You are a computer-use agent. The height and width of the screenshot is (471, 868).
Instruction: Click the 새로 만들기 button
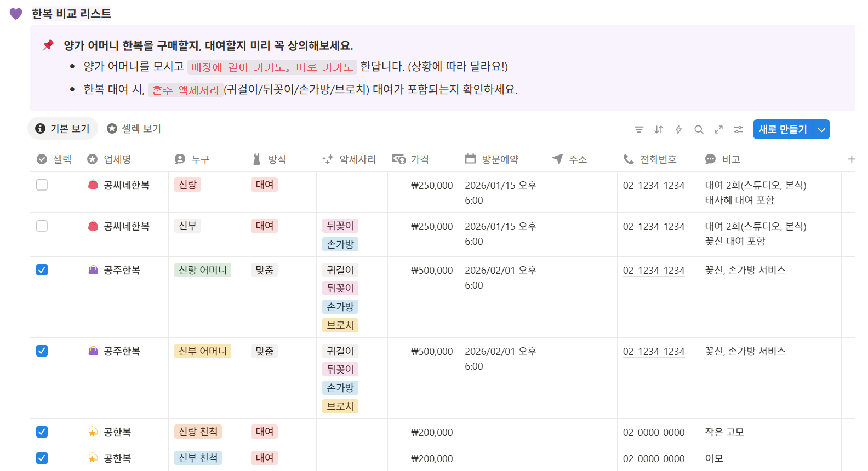tap(783, 130)
